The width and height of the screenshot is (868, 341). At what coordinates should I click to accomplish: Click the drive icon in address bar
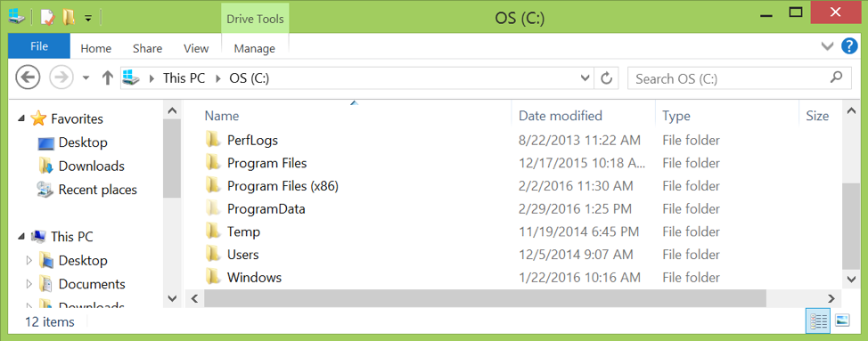130,78
